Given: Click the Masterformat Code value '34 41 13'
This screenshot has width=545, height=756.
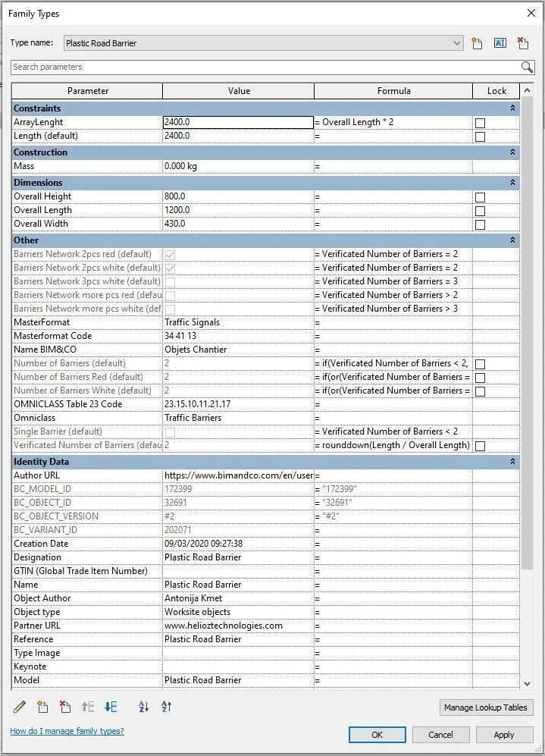Looking at the screenshot, I should point(180,336).
